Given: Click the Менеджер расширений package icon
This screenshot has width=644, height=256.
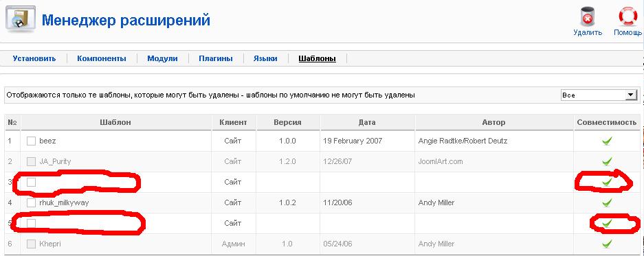Looking at the screenshot, I should [x=20, y=19].
